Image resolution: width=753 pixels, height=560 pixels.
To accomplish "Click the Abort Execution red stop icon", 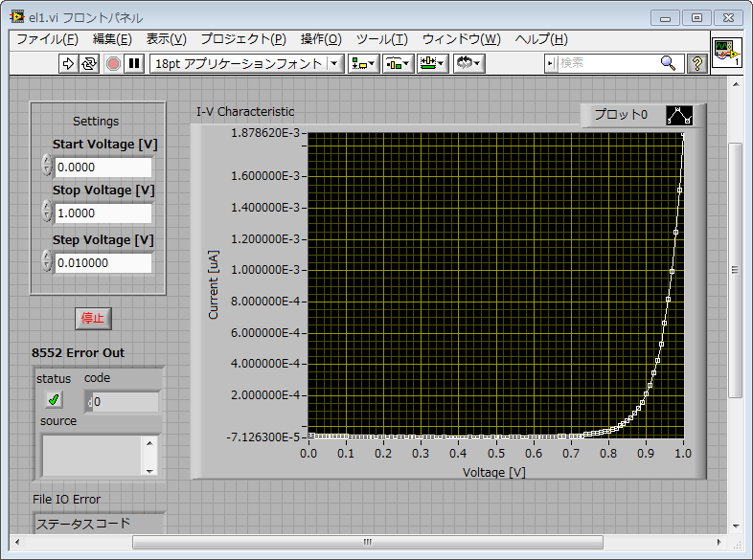I will click(x=113, y=63).
